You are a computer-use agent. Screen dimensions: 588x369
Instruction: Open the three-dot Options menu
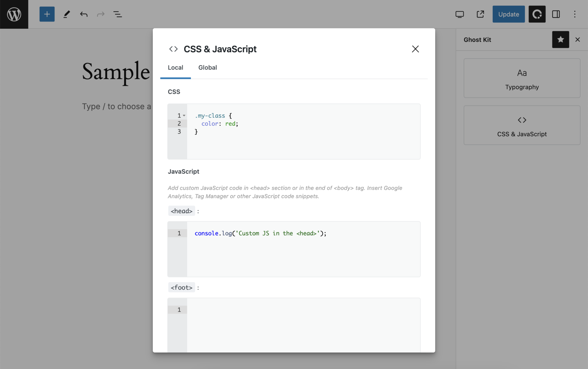pyautogui.click(x=575, y=14)
